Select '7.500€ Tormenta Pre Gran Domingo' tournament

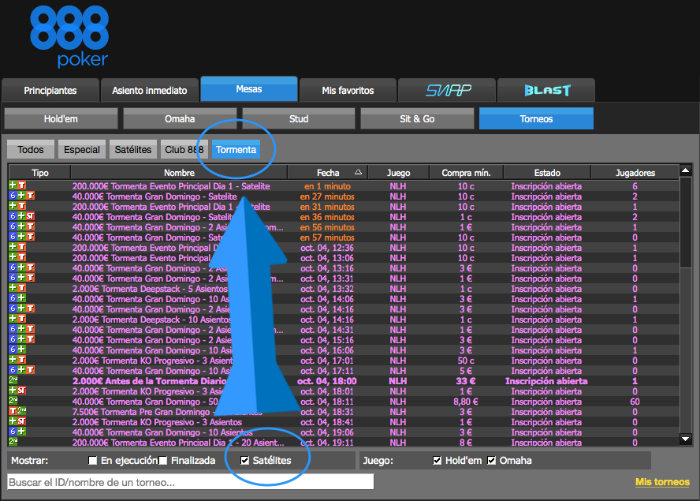344,412
